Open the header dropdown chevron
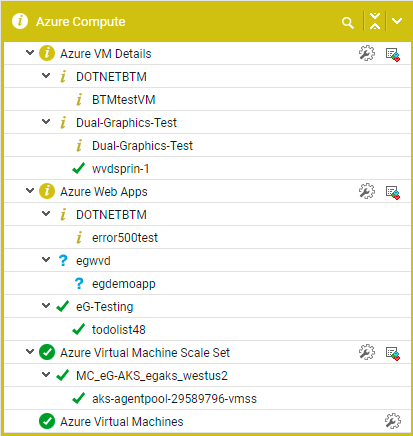The image size is (413, 436). tap(397, 21)
